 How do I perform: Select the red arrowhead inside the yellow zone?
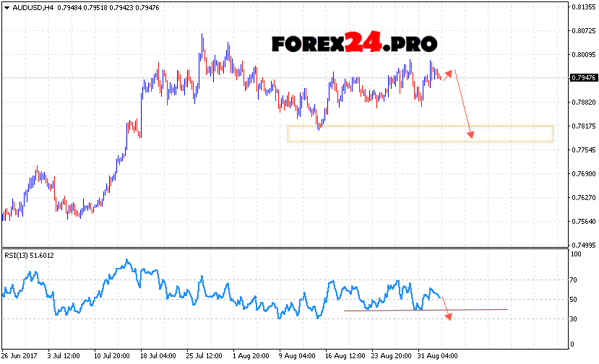472,134
